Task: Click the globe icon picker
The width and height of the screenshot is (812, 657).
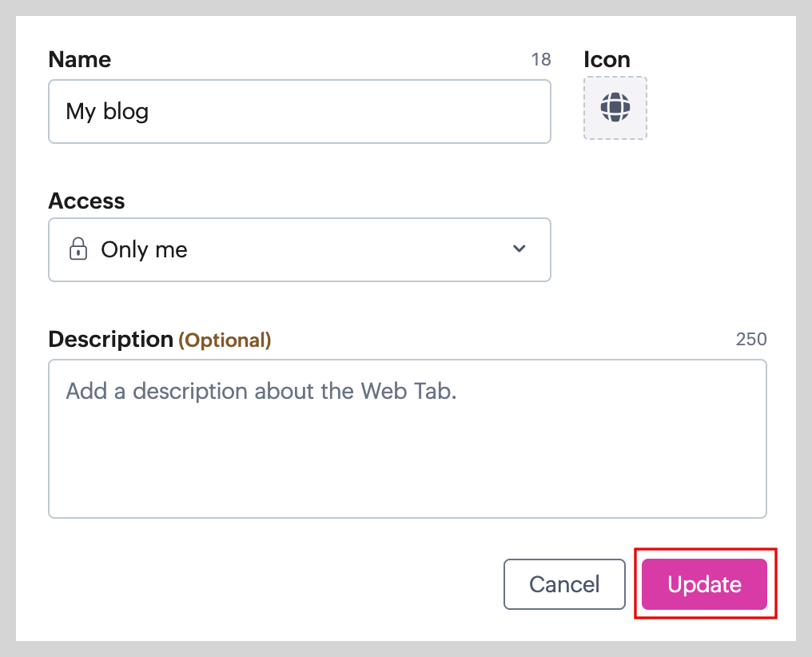Action: [615, 107]
